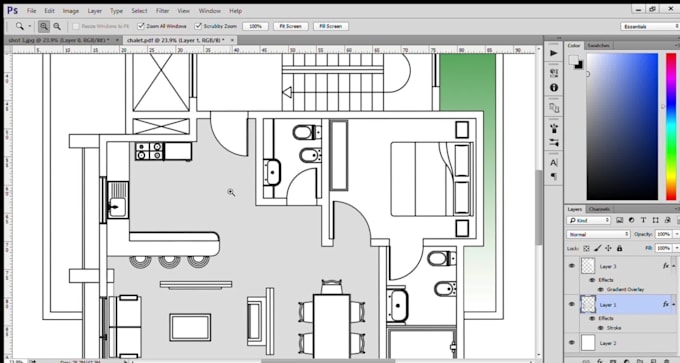Toggle Stroke effect visibility eye

[601, 328]
